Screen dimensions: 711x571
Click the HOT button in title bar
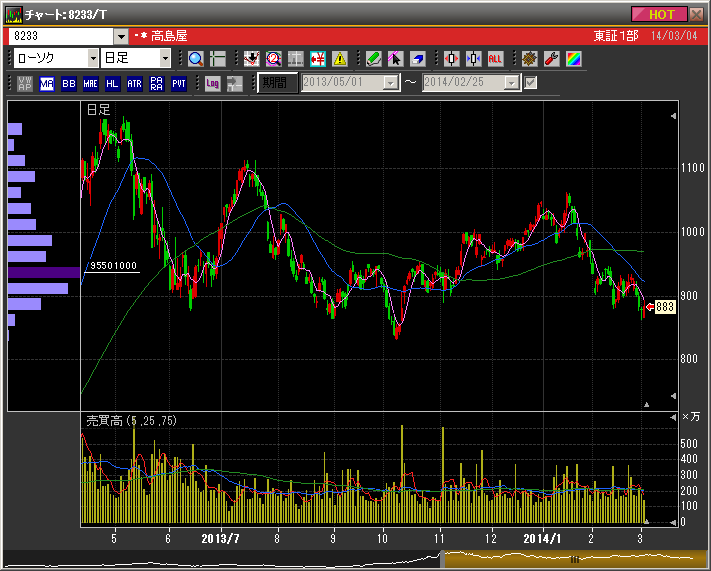[661, 14]
